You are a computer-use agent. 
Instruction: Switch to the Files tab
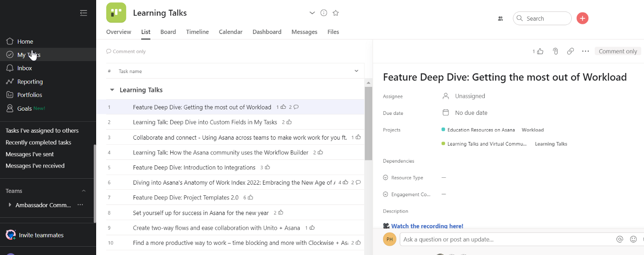pyautogui.click(x=333, y=32)
